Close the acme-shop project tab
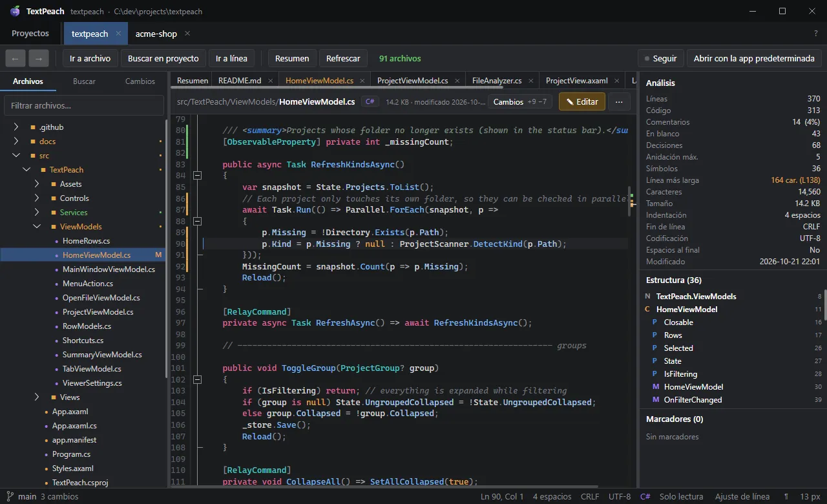Screen dimensions: 827x504 (187, 34)
